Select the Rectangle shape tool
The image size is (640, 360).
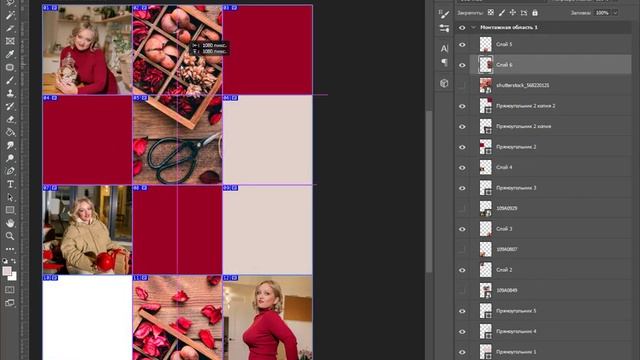click(x=10, y=210)
